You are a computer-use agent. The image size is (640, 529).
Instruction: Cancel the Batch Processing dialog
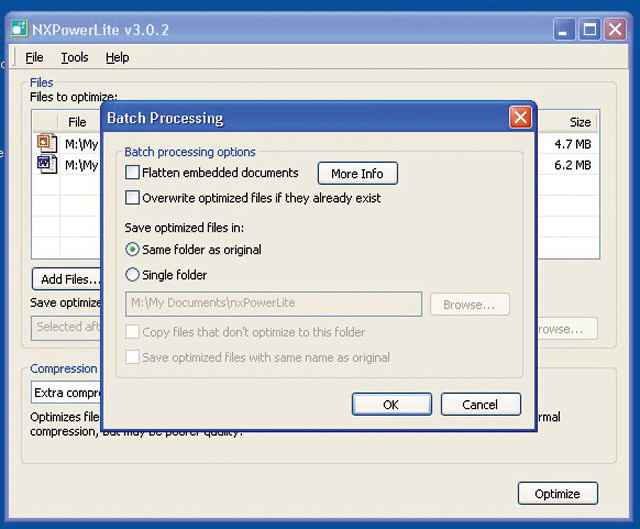click(481, 405)
